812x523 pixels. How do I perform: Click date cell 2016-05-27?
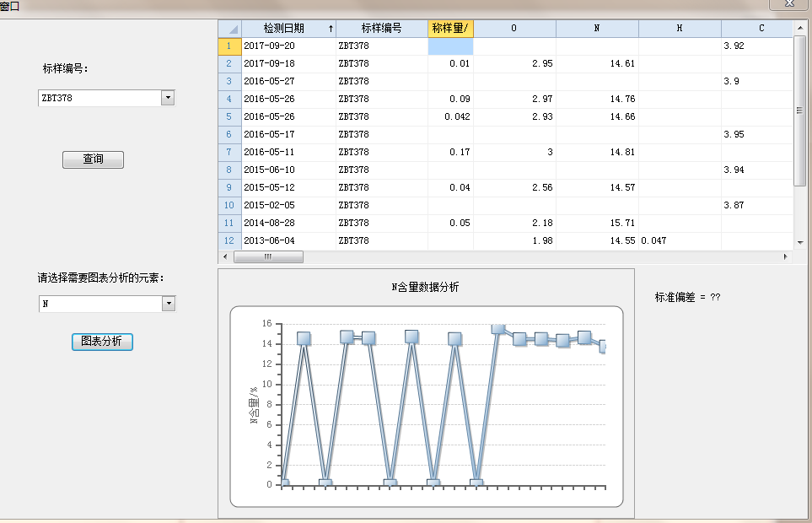289,81
